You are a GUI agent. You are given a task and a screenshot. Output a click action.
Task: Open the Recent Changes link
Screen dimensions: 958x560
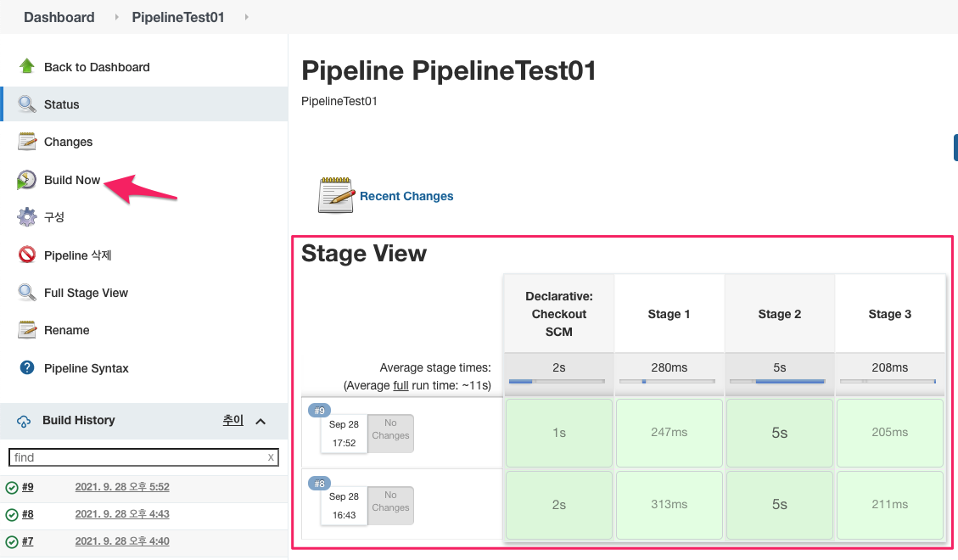406,196
